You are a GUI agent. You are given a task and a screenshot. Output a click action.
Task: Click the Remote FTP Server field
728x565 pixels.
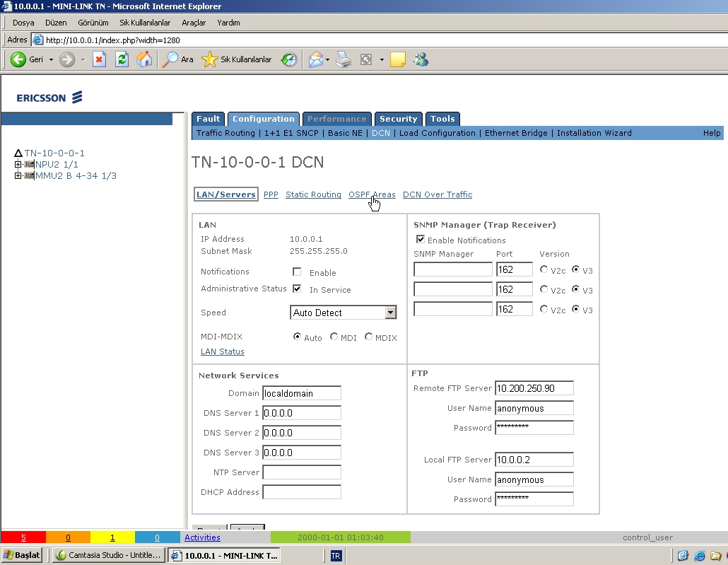pyautogui.click(x=534, y=388)
